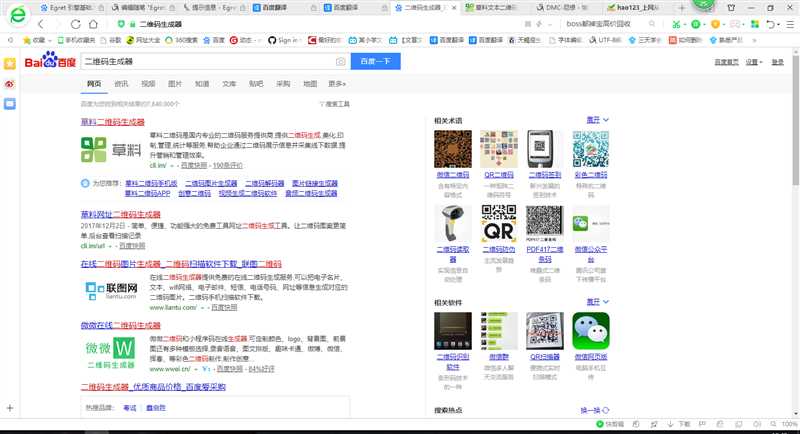Open the 微微在线二维码生成器 result link
This screenshot has width=800, height=434.
pyautogui.click(x=120, y=325)
